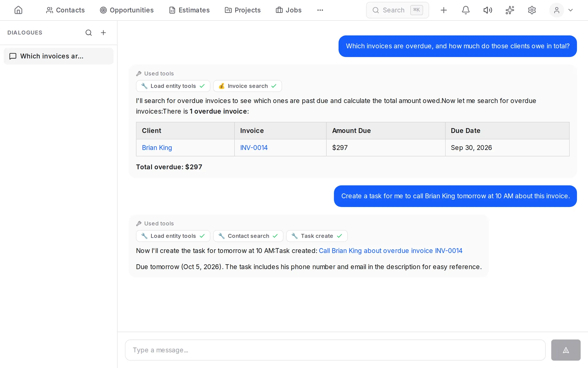Expand the account dropdown chevron
This screenshot has height=368, width=588.
pos(571,10)
